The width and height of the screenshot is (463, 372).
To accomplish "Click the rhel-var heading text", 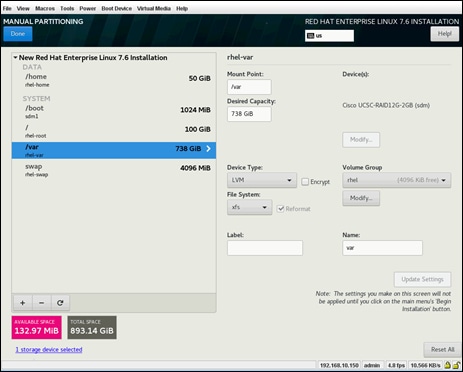I will 240,57.
